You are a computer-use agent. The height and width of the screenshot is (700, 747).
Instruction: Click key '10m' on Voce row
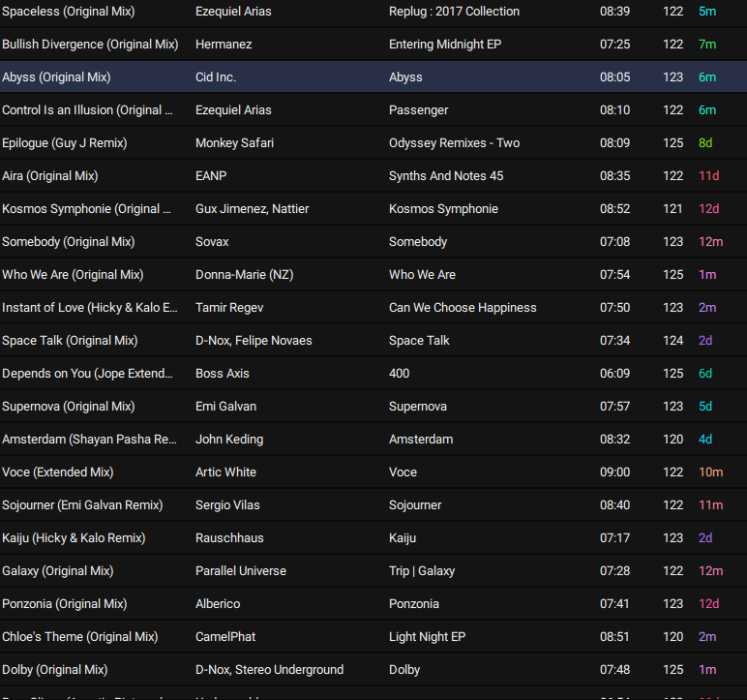point(711,472)
